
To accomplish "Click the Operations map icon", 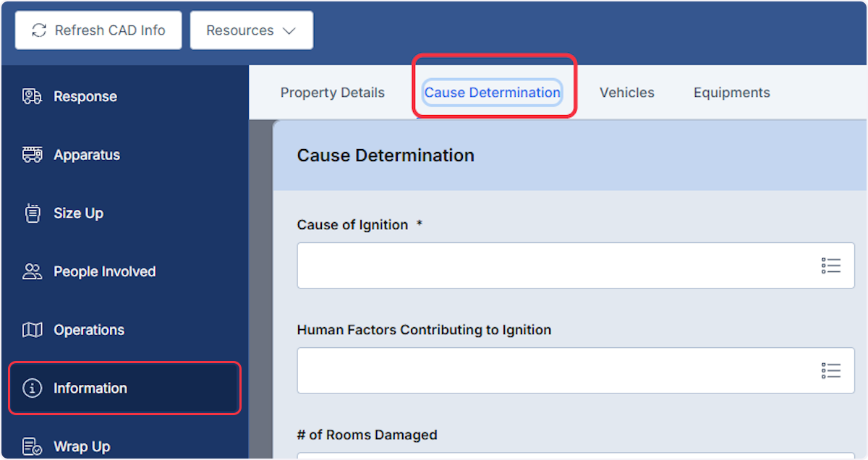I will click(32, 330).
